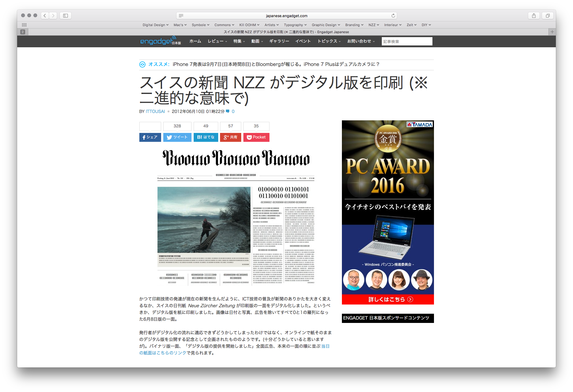Go to ギャラリー in site navigation
The image size is (573, 392).
pyautogui.click(x=279, y=41)
